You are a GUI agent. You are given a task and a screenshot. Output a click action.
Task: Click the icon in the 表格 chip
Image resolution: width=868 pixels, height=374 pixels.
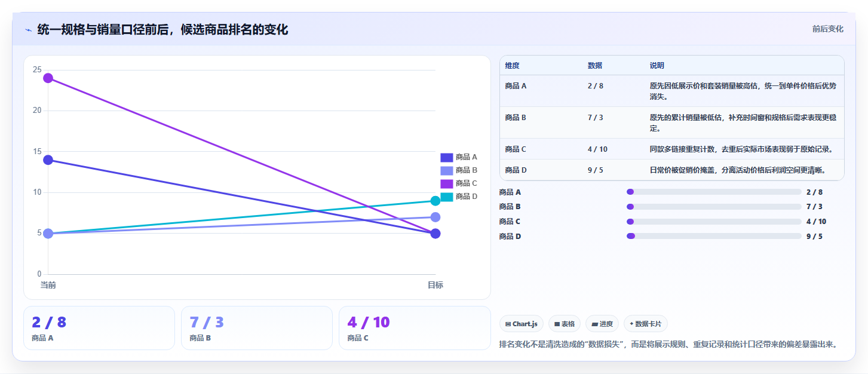coord(557,324)
